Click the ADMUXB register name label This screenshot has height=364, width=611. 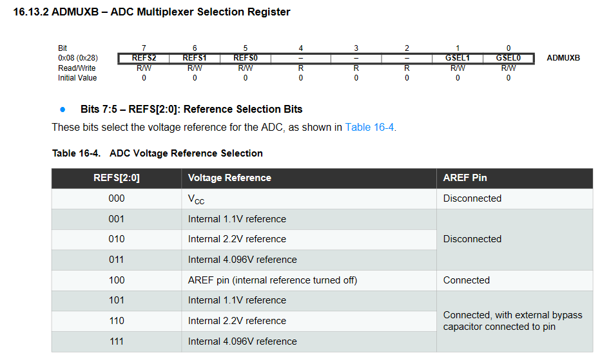(563, 58)
